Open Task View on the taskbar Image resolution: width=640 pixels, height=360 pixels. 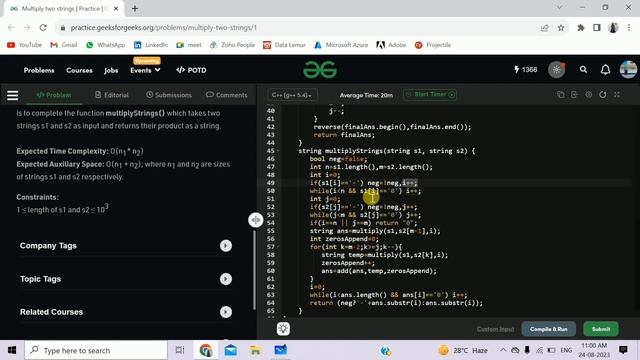pyautogui.click(x=180, y=350)
